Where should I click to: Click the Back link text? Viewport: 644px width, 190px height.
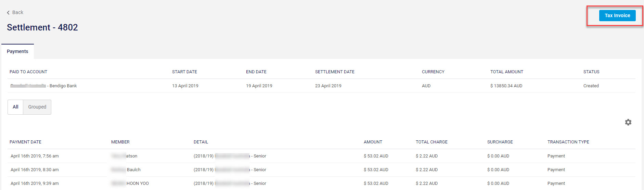tap(18, 13)
